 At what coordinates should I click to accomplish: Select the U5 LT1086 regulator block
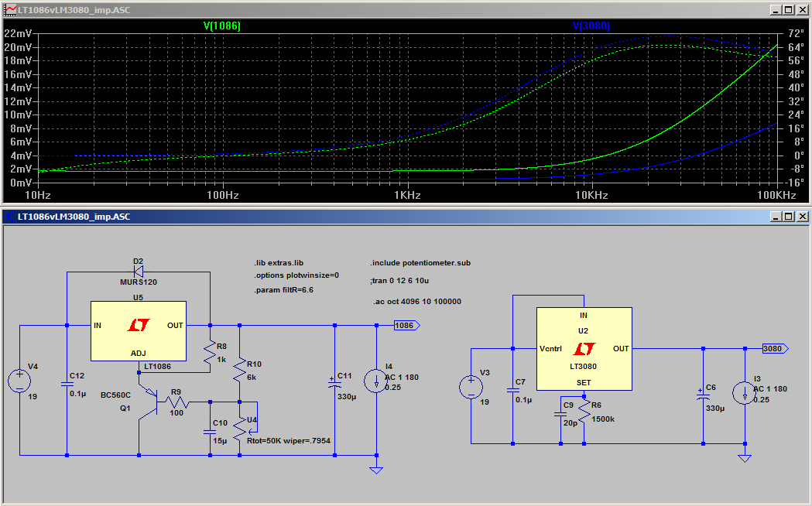139,331
